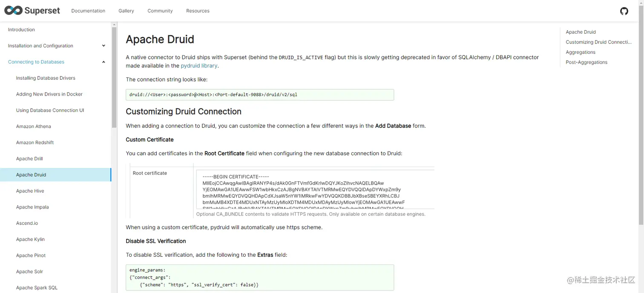Click the sidebar scrollbar thumb
The image size is (644, 293).
[114, 77]
